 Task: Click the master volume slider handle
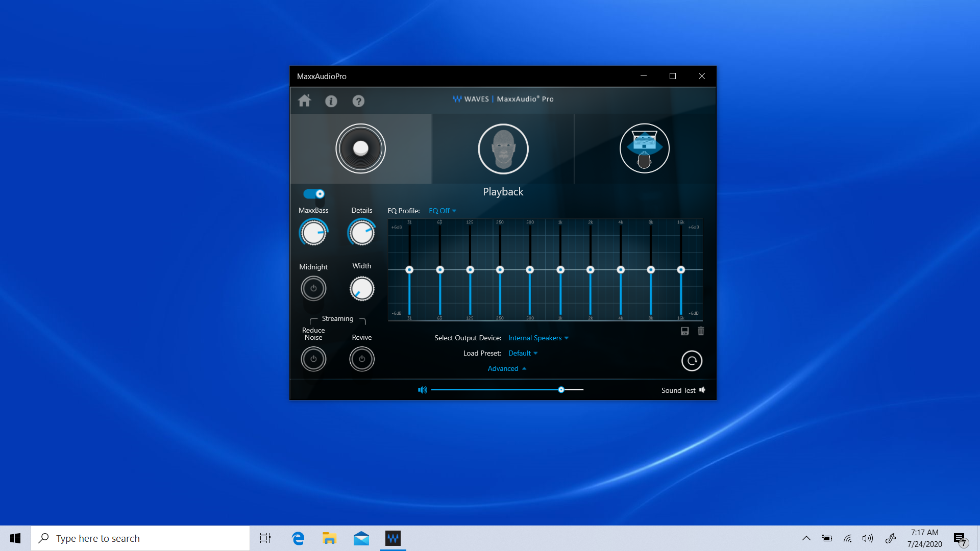pyautogui.click(x=561, y=390)
